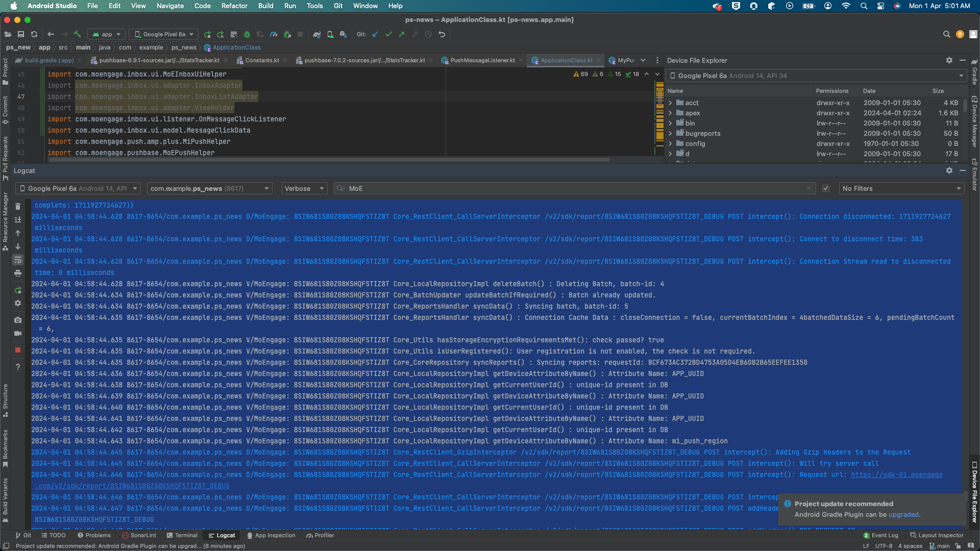Switch to the Constants.kt tab
The image size is (980, 551).
pos(262,60)
